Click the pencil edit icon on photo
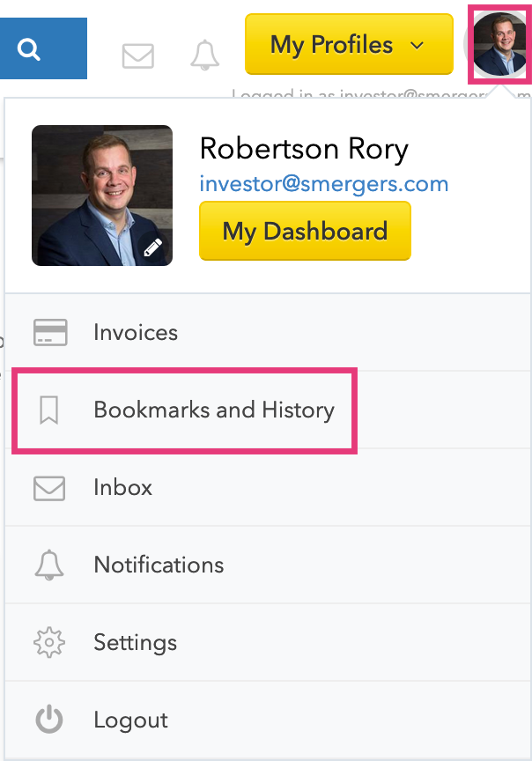The image size is (532, 761). (152, 248)
